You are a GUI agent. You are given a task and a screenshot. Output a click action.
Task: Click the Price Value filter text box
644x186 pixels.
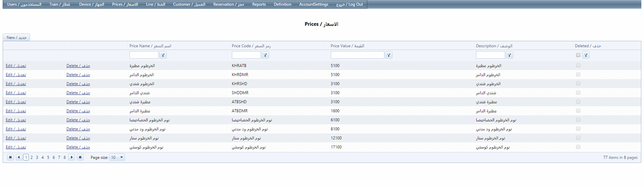(x=357, y=55)
